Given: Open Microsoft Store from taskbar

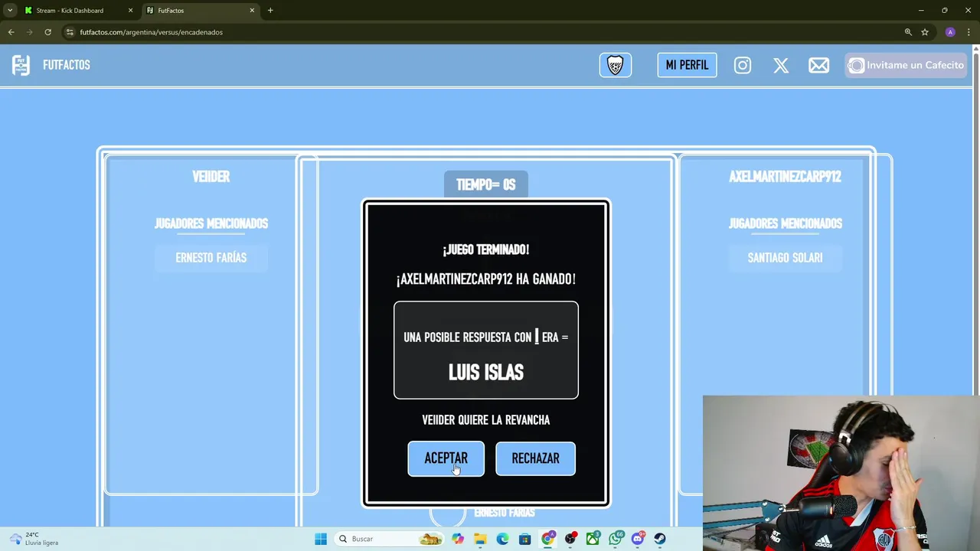Looking at the screenshot, I should tap(524, 539).
